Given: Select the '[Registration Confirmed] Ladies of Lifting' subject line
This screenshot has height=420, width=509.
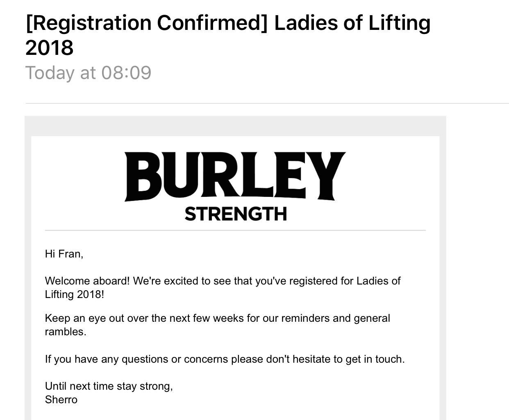Looking at the screenshot, I should click(x=228, y=23).
